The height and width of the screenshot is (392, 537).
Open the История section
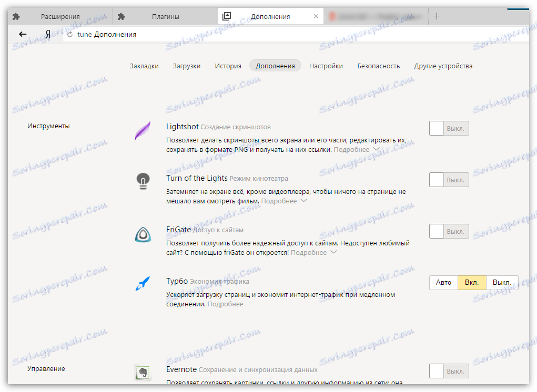228,66
